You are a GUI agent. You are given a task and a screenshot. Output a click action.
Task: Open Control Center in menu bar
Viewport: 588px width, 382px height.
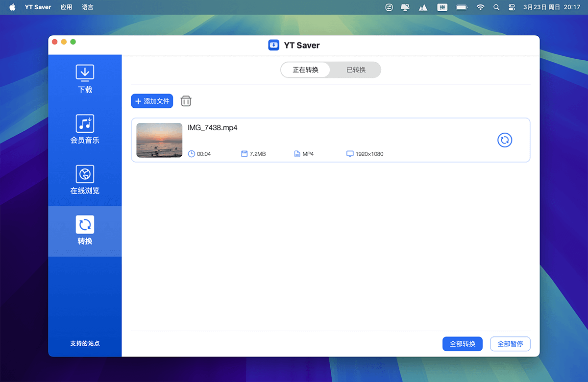[513, 7]
